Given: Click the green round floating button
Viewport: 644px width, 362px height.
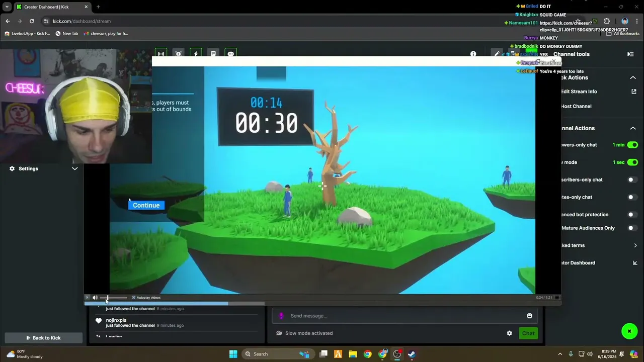Looking at the screenshot, I should point(629,331).
